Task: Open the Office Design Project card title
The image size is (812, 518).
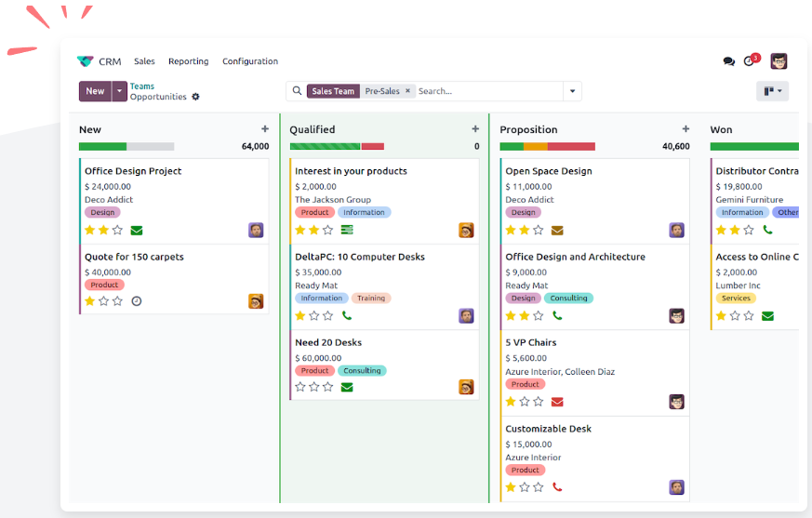Action: click(x=133, y=171)
